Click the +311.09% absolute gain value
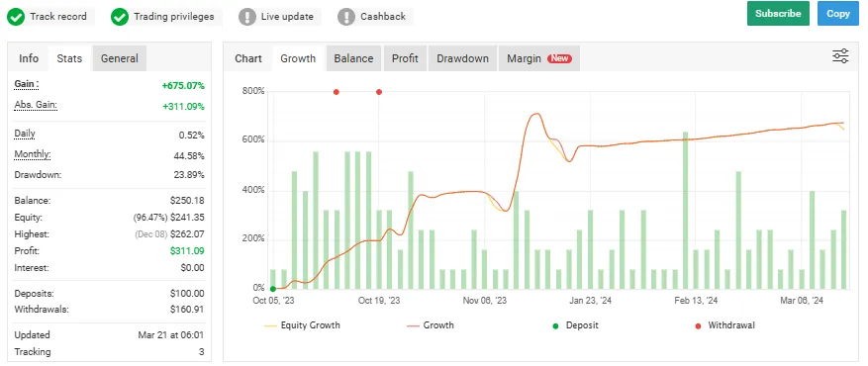This screenshot has width=868, height=366. click(183, 106)
